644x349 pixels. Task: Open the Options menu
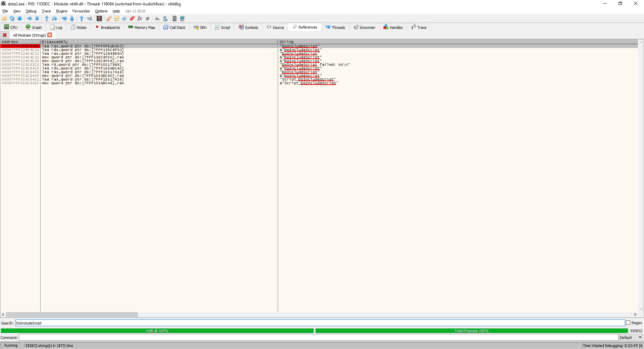pos(101,11)
